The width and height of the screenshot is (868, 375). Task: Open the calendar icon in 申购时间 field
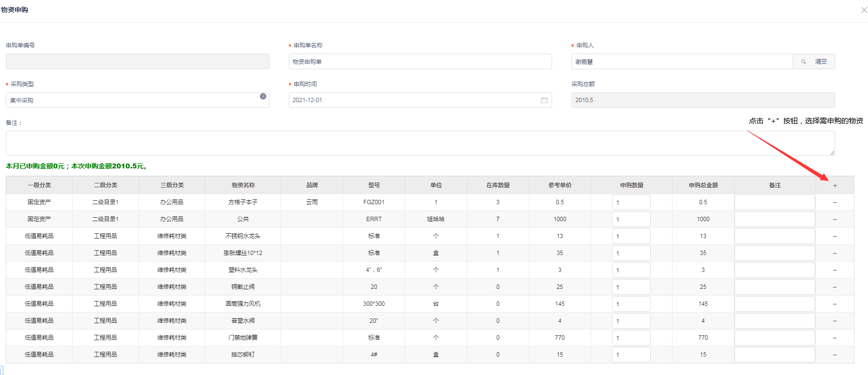pyautogui.click(x=544, y=100)
